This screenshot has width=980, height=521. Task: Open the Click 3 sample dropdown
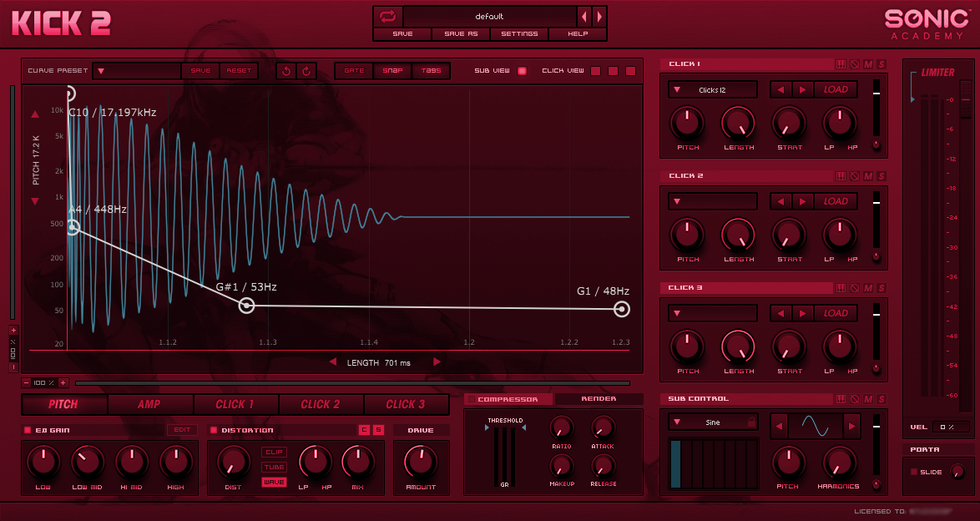(x=713, y=313)
